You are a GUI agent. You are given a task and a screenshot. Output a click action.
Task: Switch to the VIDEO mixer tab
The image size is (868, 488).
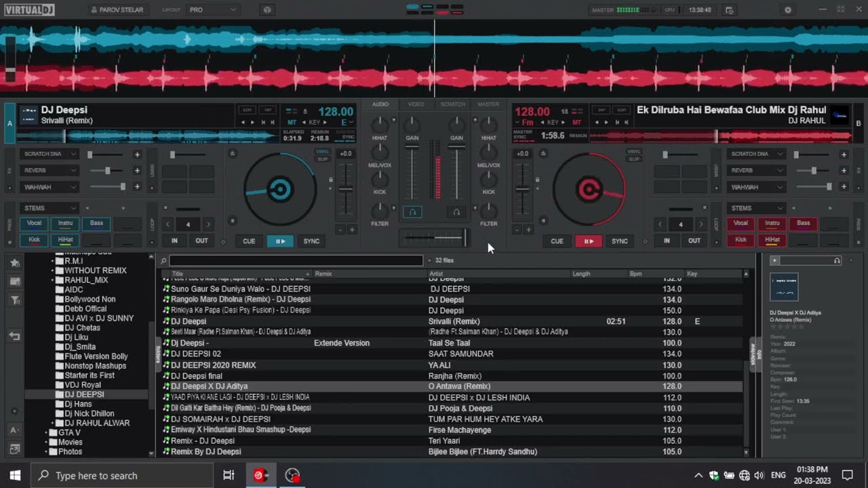point(416,104)
